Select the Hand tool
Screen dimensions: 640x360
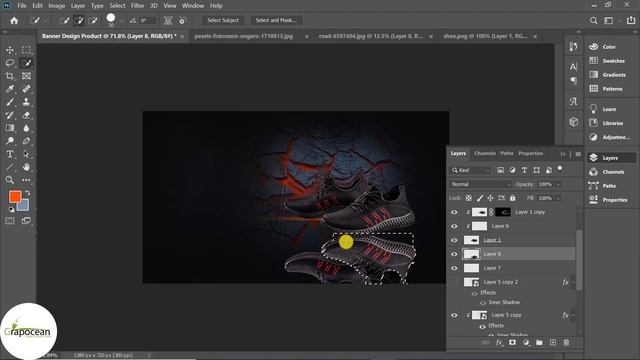click(27, 167)
